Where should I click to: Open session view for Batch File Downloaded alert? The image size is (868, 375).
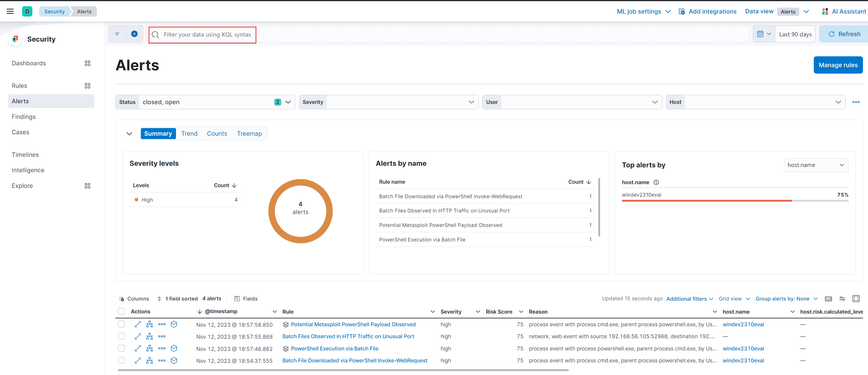tap(174, 361)
